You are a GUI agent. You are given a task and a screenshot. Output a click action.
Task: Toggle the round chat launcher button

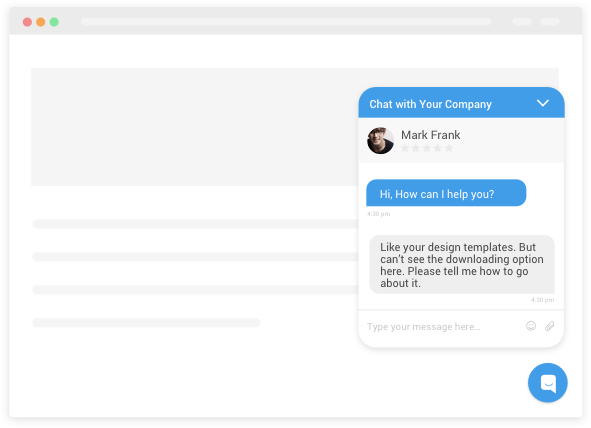click(x=547, y=383)
